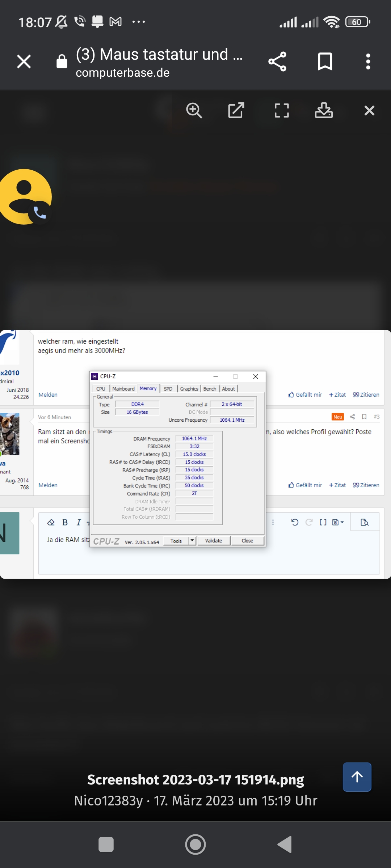Click Zitieren on the first post
391x868 pixels.
tap(366, 395)
